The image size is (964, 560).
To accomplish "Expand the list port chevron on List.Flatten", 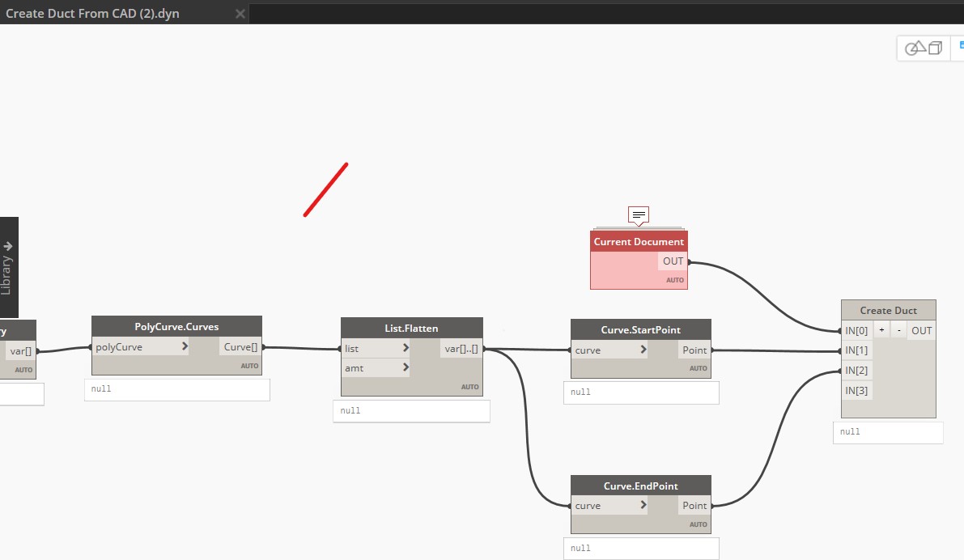I will click(406, 348).
